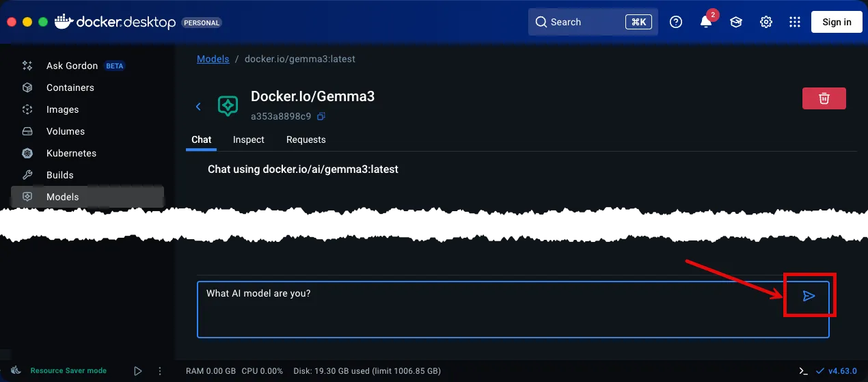
Task: Click the docker.io/gemma3:latest breadcrumb text
Action: 300,59
